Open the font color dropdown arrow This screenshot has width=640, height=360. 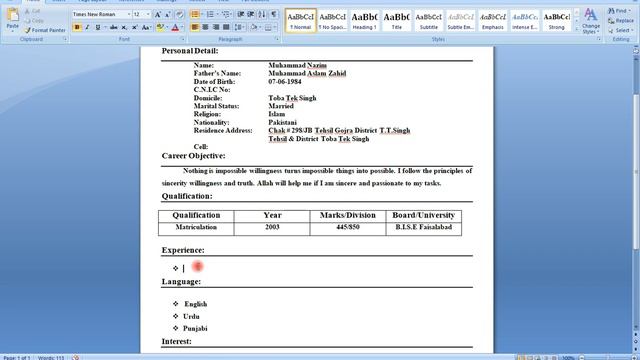coord(182,27)
